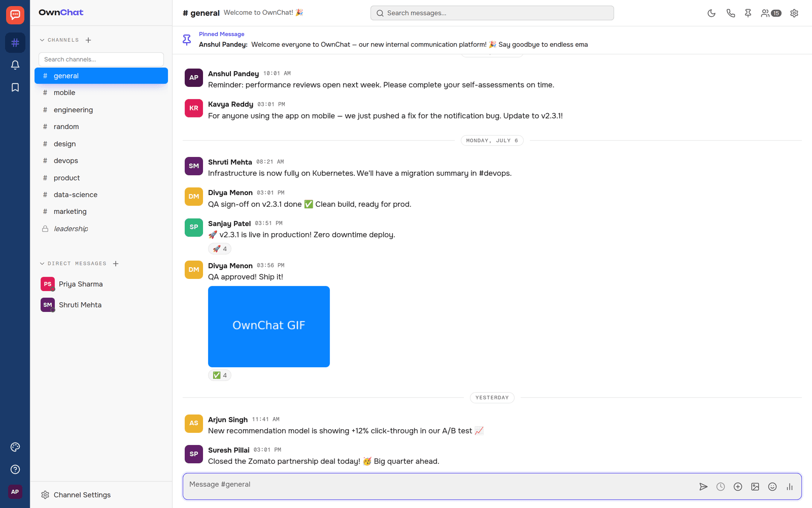The height and width of the screenshot is (508, 812).
Task: Open the data-science channel
Action: pyautogui.click(x=101, y=195)
